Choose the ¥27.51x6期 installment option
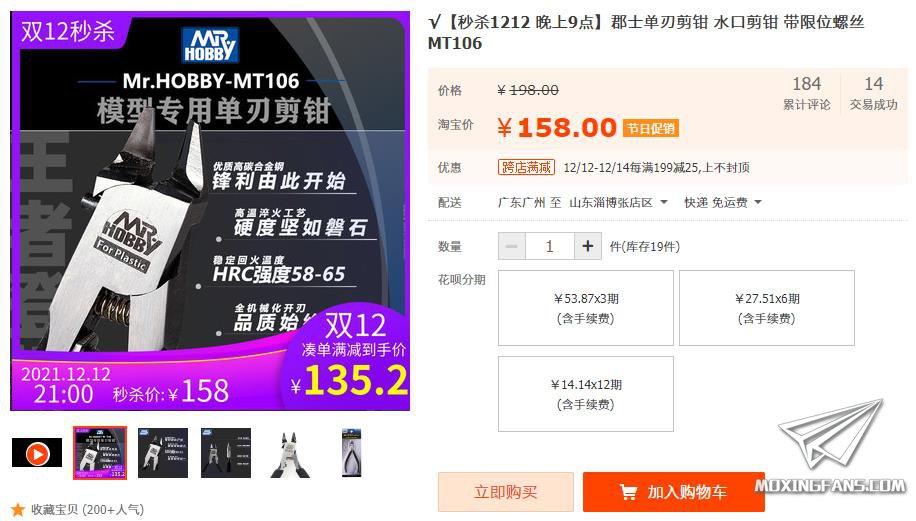 pos(767,308)
